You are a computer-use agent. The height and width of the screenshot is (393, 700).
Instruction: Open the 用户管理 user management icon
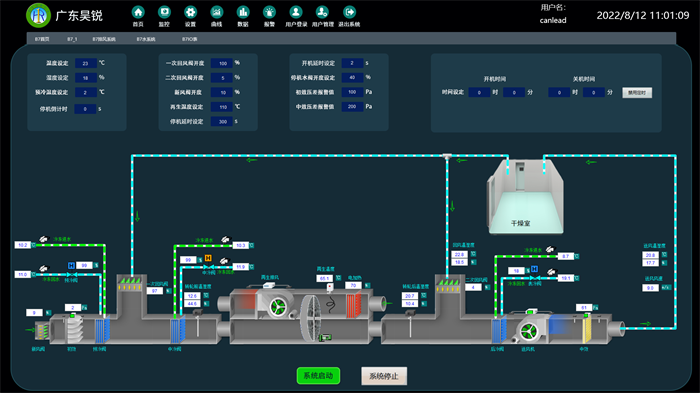(322, 12)
